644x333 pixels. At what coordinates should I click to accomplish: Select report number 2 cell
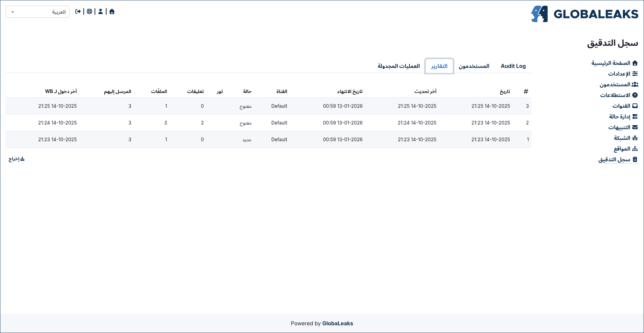tap(527, 123)
